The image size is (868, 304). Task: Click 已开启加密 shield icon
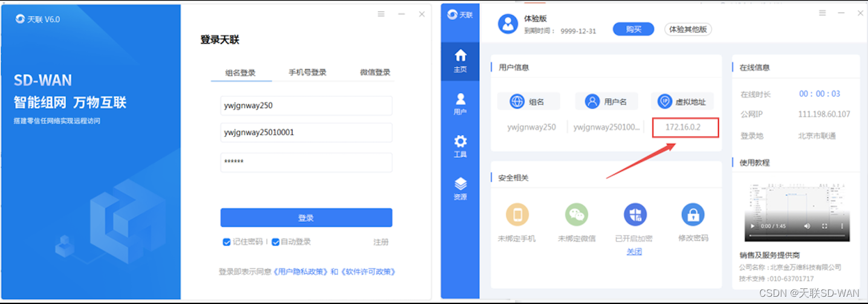pos(635,215)
